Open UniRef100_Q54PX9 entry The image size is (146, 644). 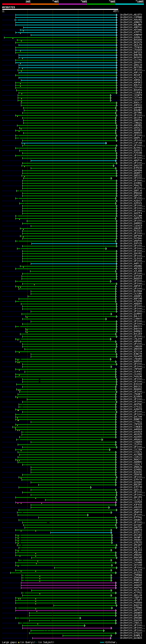point(131,512)
